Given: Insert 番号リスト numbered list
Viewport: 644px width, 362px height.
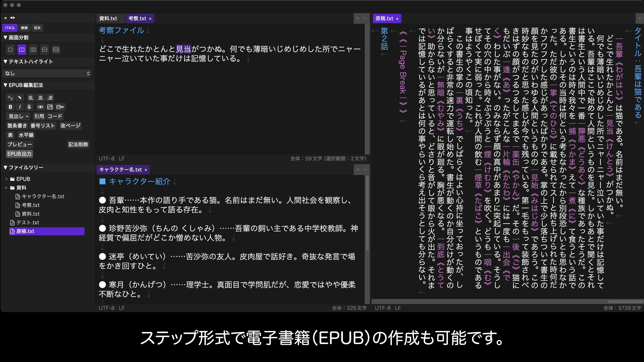Looking at the screenshot, I should [x=43, y=125].
